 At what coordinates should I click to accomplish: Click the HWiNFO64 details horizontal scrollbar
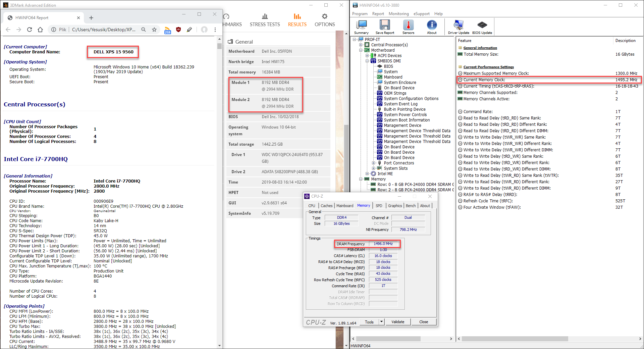click(515, 339)
